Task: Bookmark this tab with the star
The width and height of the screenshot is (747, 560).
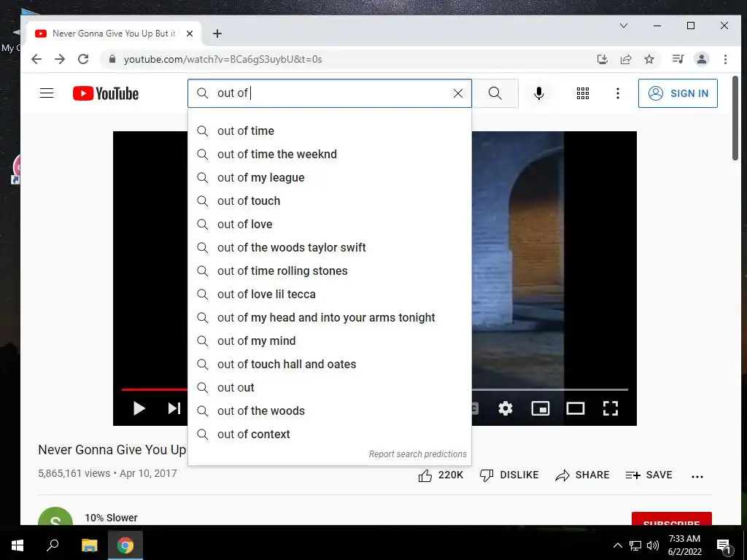Action: (649, 59)
